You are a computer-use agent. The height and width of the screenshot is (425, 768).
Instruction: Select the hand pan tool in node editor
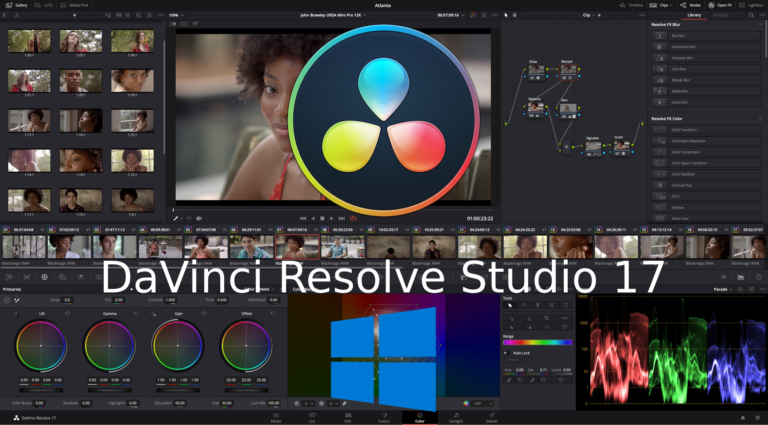[x=515, y=15]
